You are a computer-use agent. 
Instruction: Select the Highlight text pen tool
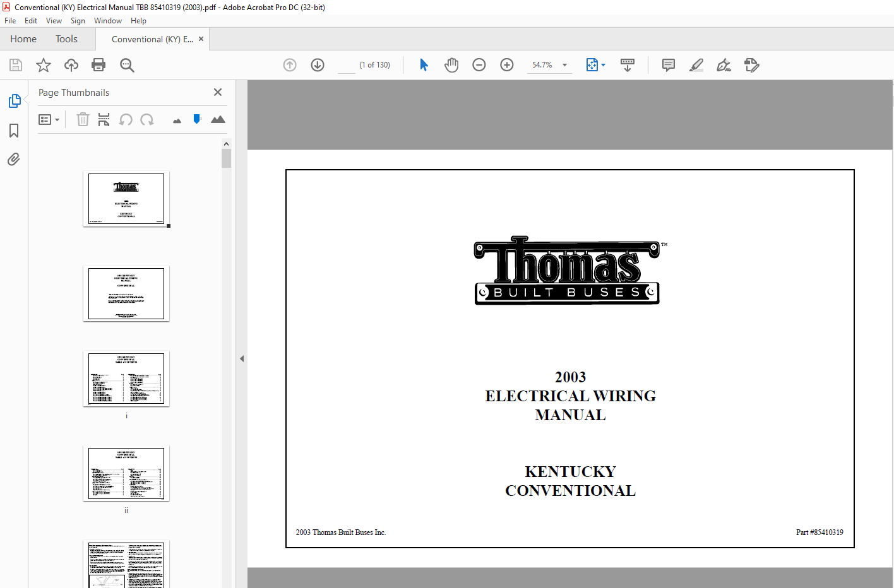pos(696,65)
